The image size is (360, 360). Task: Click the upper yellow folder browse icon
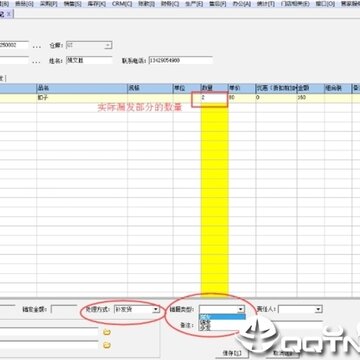(107, 332)
